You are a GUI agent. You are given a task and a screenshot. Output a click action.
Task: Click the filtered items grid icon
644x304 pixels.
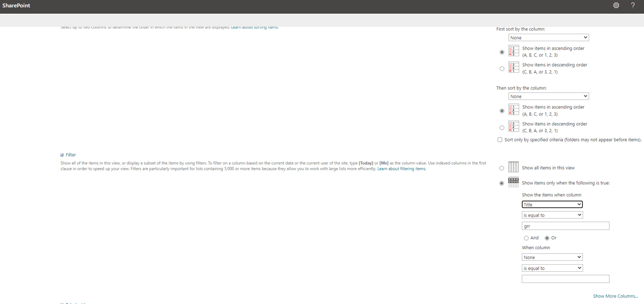pos(513,182)
